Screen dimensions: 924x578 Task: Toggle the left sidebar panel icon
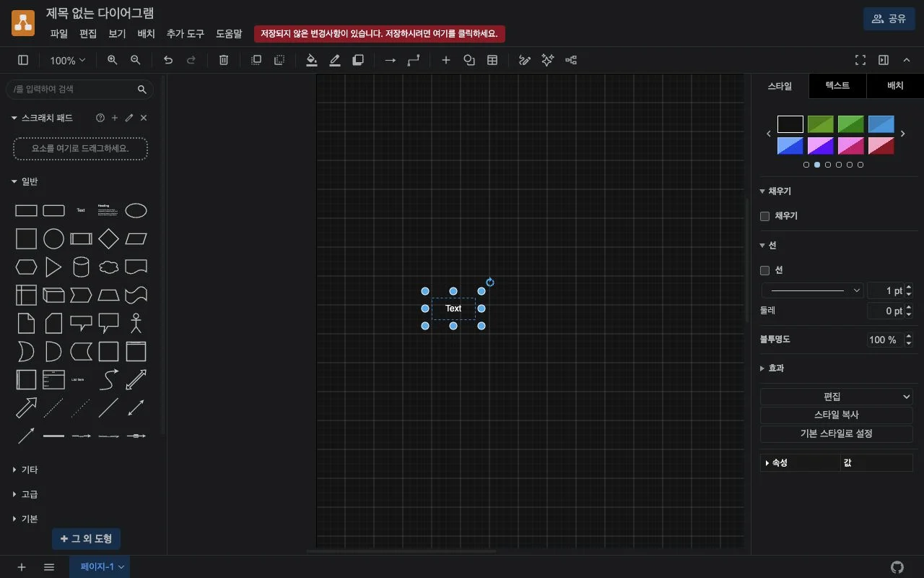(x=23, y=61)
